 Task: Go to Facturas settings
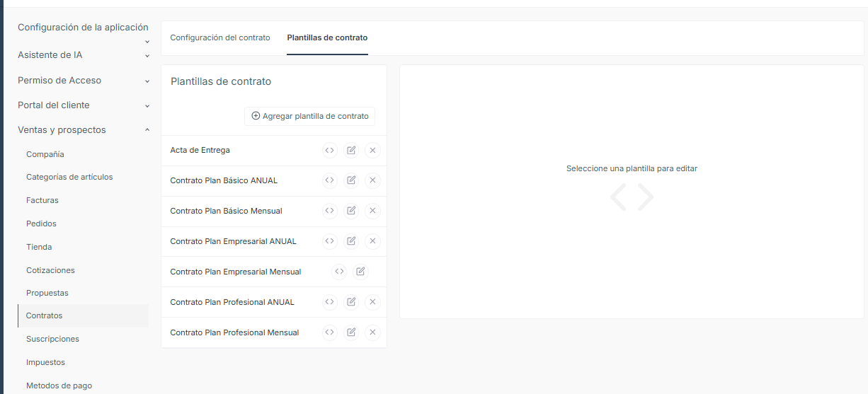click(x=42, y=200)
